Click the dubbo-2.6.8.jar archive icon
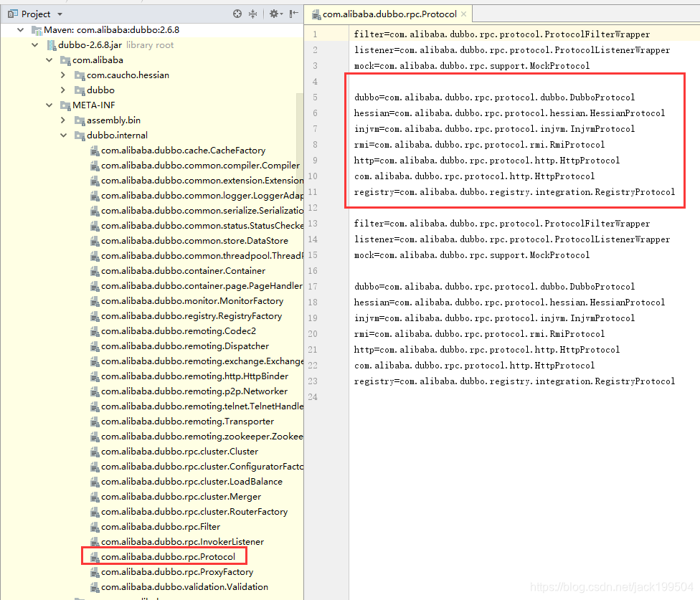 [52, 45]
